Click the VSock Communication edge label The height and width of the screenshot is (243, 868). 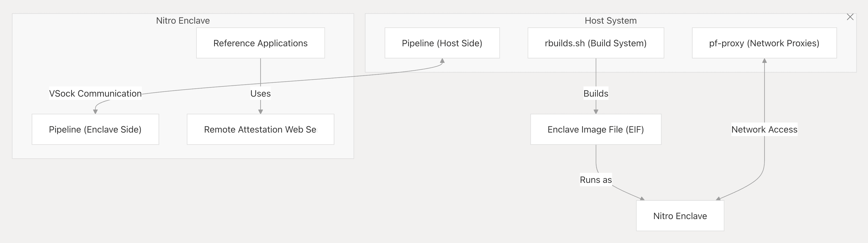tap(95, 93)
